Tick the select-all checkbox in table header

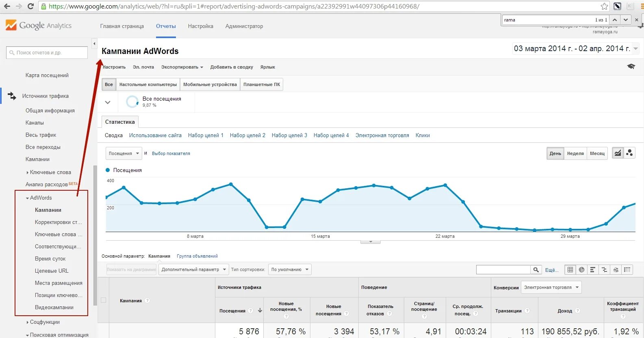click(x=104, y=300)
